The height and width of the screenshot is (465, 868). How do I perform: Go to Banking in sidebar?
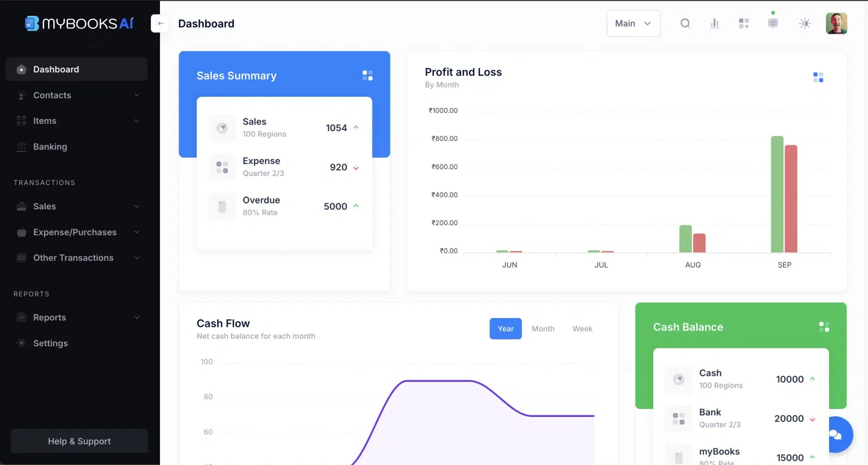(x=50, y=147)
